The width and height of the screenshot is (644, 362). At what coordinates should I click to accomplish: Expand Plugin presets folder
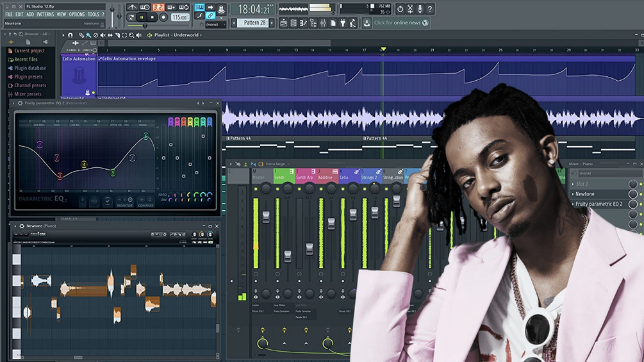point(25,77)
